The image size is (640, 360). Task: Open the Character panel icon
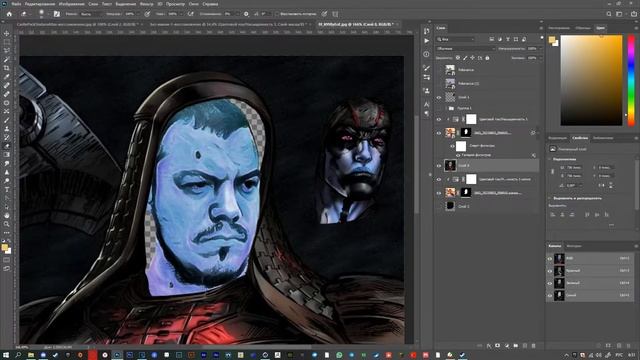click(427, 104)
